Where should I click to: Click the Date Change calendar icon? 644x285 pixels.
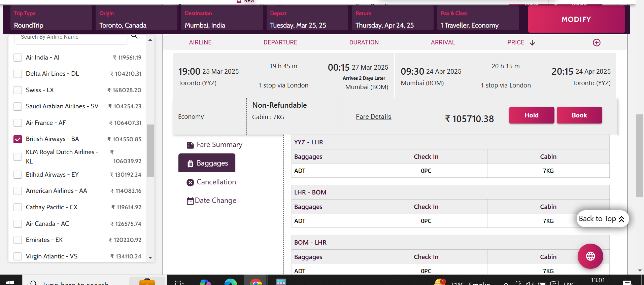click(x=190, y=201)
